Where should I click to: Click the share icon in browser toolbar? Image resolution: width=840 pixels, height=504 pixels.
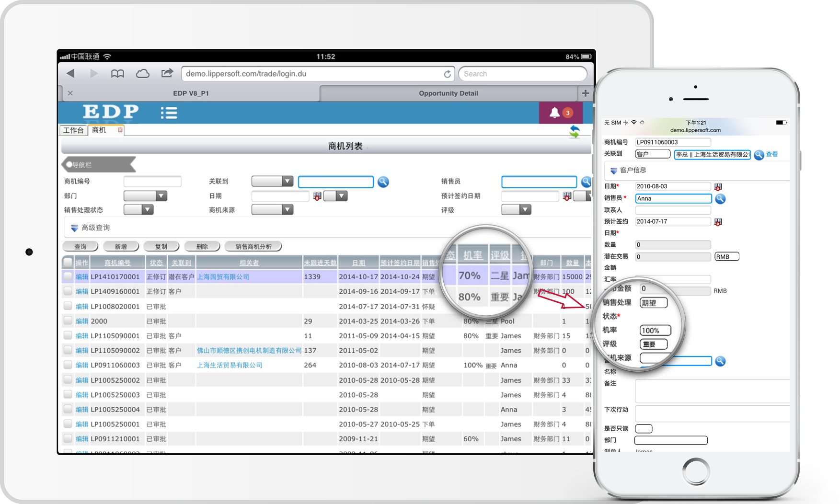[x=167, y=73]
